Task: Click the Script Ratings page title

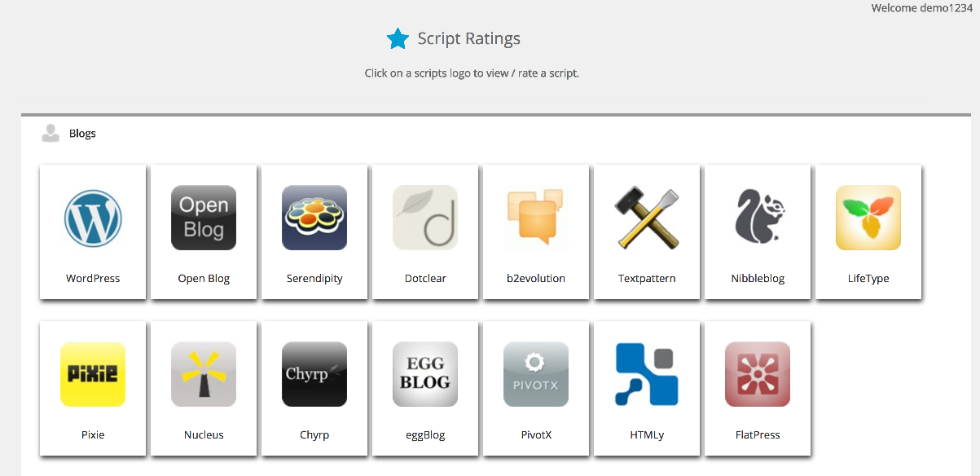Action: coord(469,38)
